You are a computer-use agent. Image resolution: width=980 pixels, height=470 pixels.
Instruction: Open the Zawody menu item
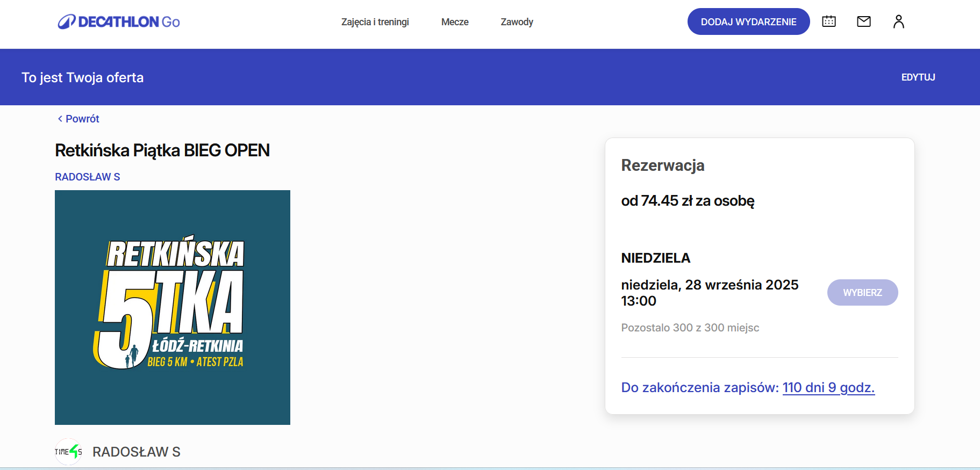tap(517, 22)
